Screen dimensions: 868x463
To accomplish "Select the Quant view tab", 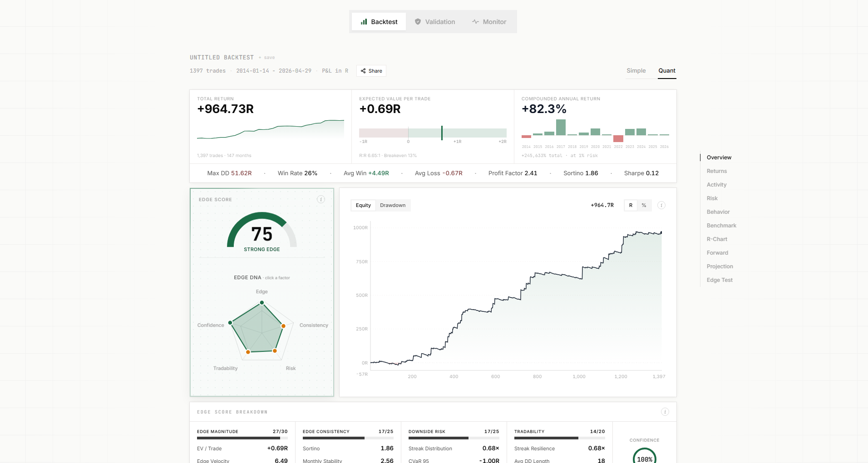I will pos(667,71).
